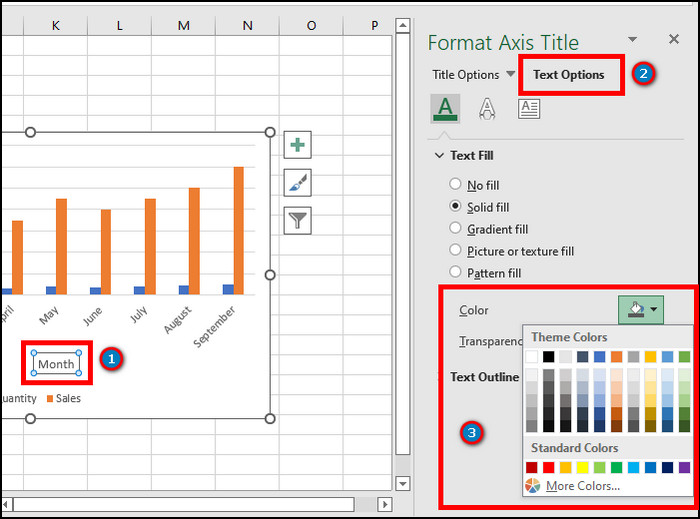Select column O header

click(x=311, y=26)
